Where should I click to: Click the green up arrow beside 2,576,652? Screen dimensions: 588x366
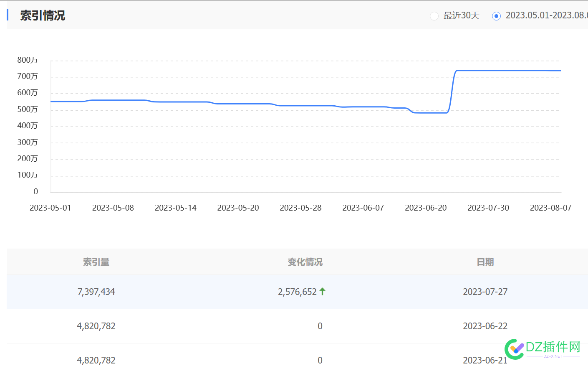[x=322, y=292]
